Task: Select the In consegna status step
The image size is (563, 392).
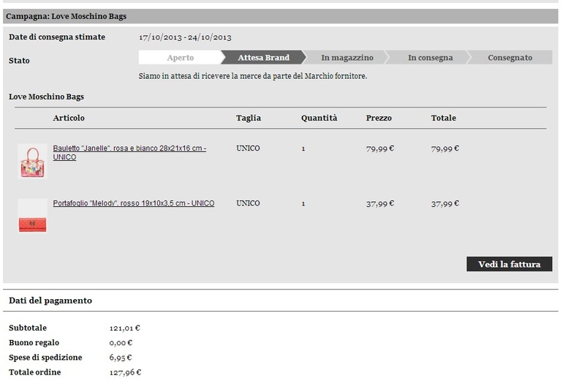Action: coord(430,58)
